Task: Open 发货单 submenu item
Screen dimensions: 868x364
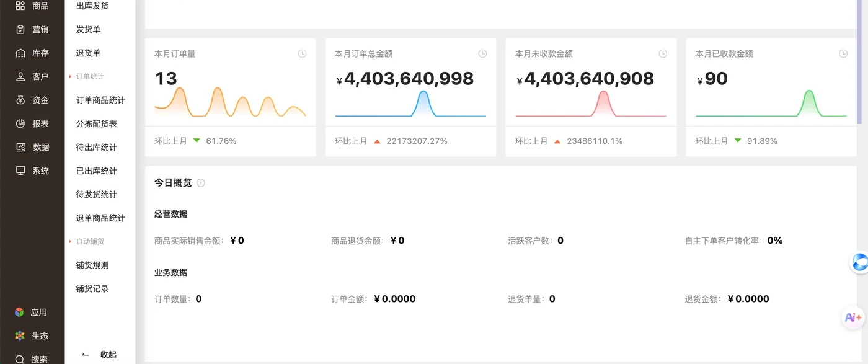Action: pyautogui.click(x=88, y=29)
